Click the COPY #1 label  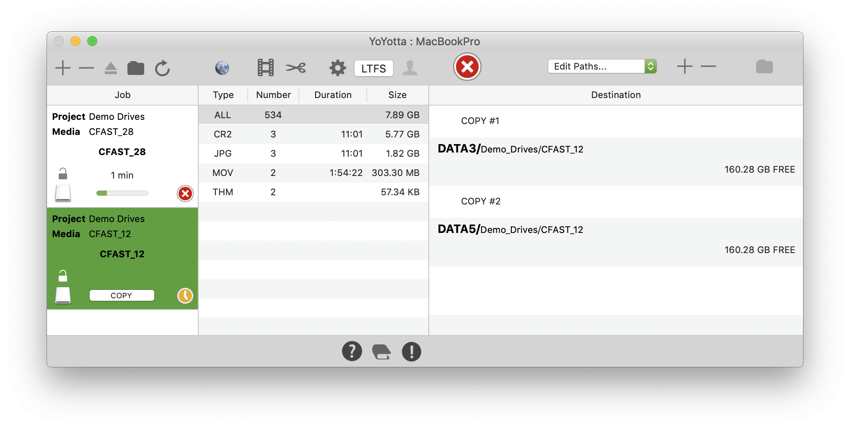click(480, 121)
